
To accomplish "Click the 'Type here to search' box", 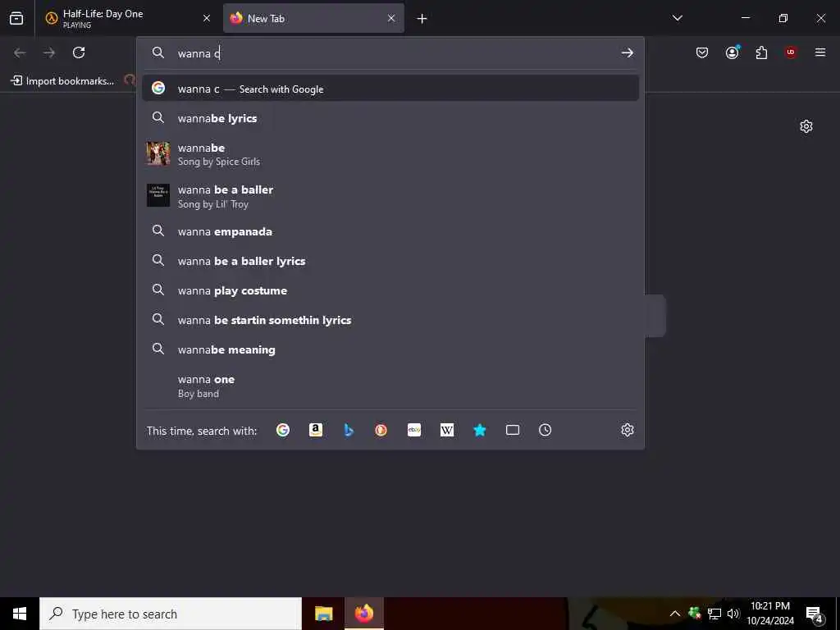I will pyautogui.click(x=171, y=614).
